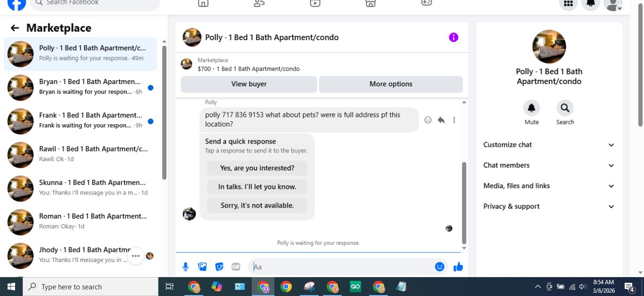Click the voice clip microphone icon
Image resolution: width=644 pixels, height=296 pixels.
coord(186,267)
